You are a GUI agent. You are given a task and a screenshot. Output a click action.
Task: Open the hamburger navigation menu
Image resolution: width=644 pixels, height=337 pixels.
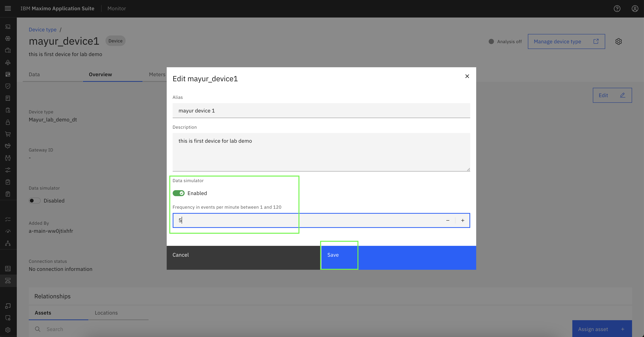click(x=8, y=9)
